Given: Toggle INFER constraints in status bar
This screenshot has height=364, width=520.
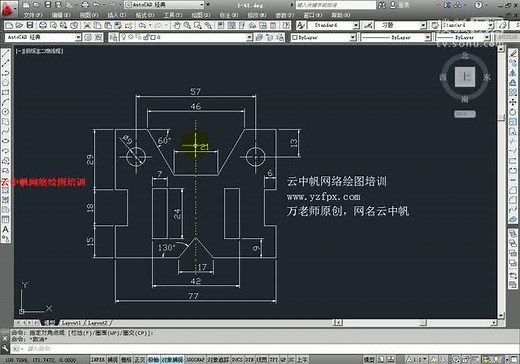Looking at the screenshot, I should (x=98, y=360).
